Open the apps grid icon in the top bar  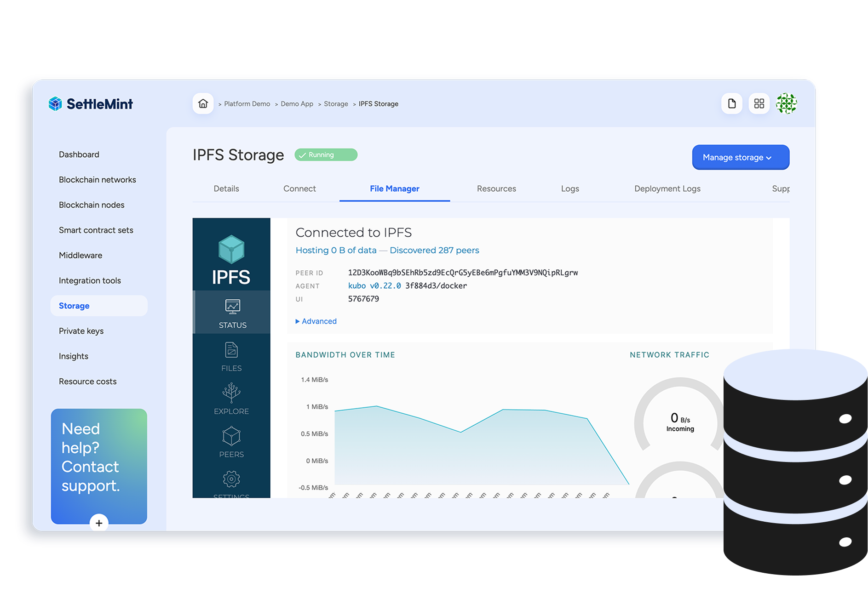point(759,103)
